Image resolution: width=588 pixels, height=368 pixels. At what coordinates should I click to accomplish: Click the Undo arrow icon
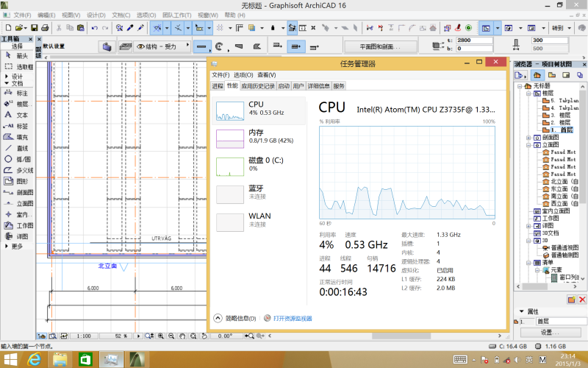(94, 28)
